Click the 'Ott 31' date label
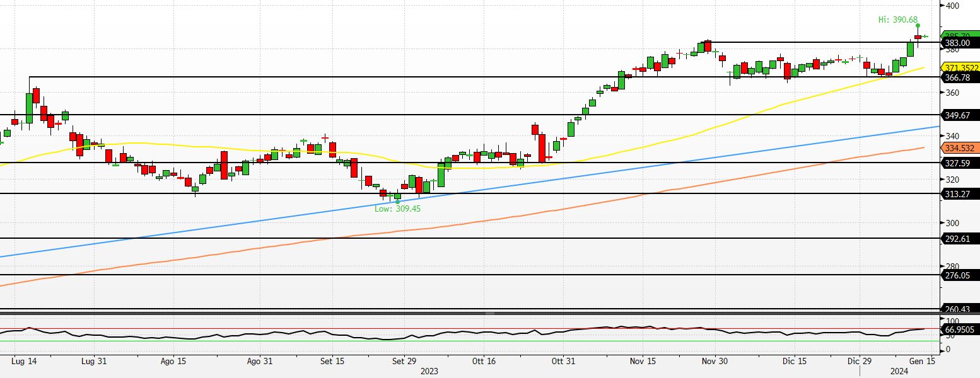The height and width of the screenshot is (378, 980). (563, 362)
